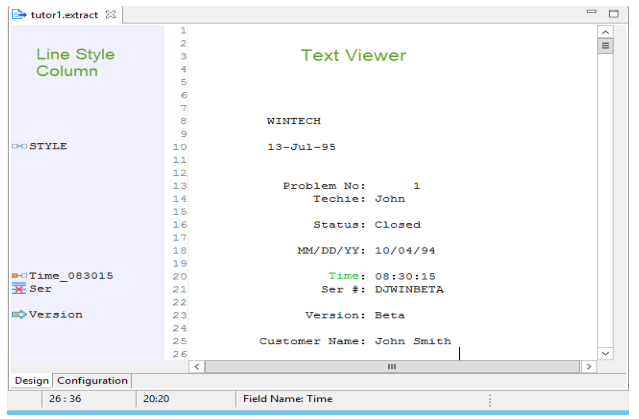Click the tutor1.extract file icon in tab

(18, 15)
